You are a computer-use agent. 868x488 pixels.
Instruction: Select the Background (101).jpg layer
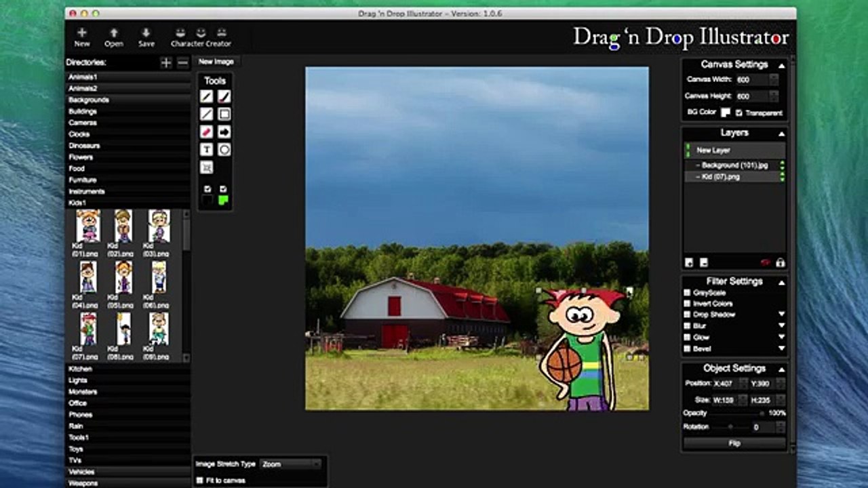click(735, 165)
